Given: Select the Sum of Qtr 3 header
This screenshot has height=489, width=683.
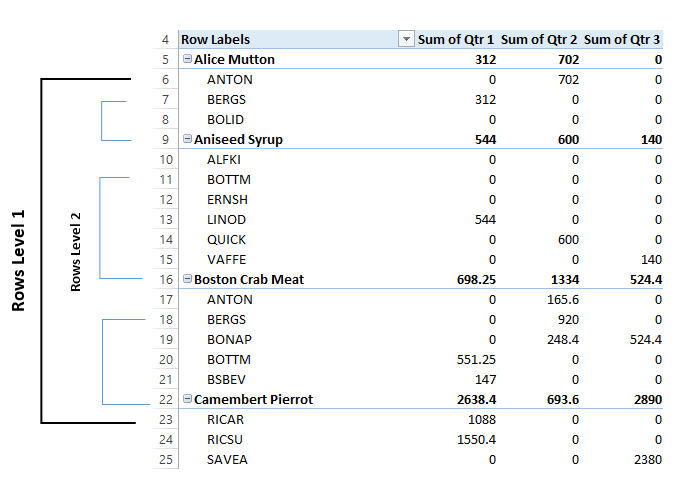Looking at the screenshot, I should pyautogui.click(x=622, y=40).
